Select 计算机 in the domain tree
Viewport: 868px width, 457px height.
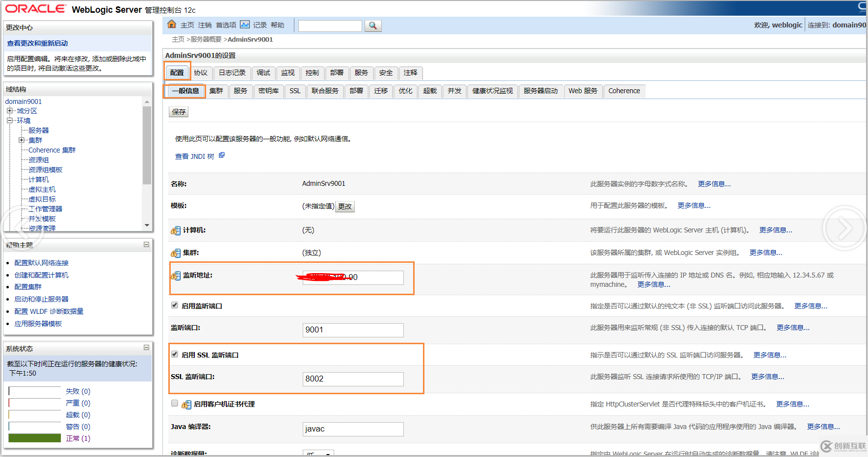tap(39, 179)
